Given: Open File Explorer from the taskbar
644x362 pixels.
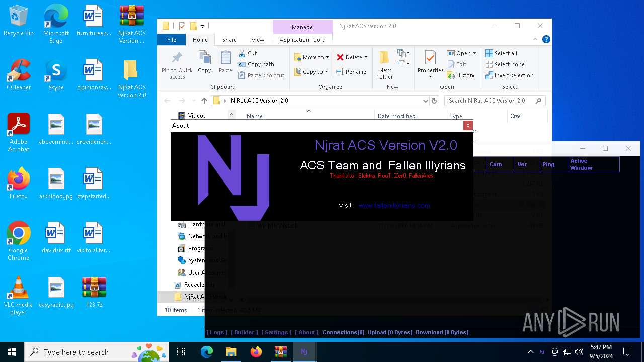Looking at the screenshot, I should [x=231, y=352].
